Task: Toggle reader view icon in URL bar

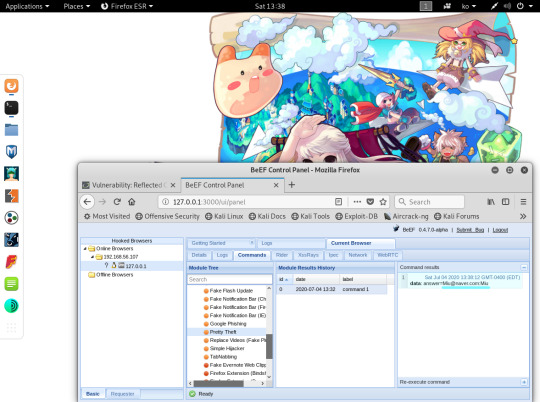Action: 339,202
